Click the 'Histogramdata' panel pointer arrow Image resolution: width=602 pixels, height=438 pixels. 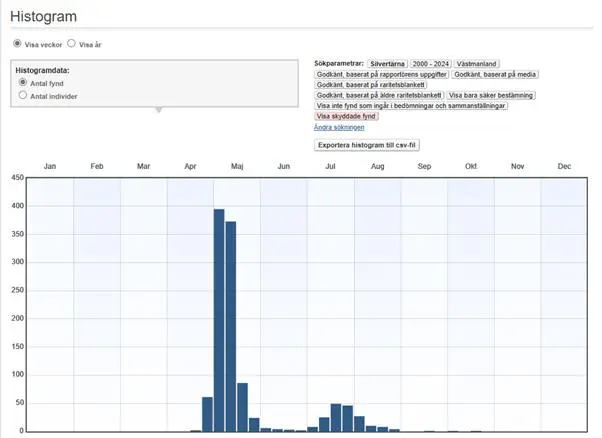(157, 110)
